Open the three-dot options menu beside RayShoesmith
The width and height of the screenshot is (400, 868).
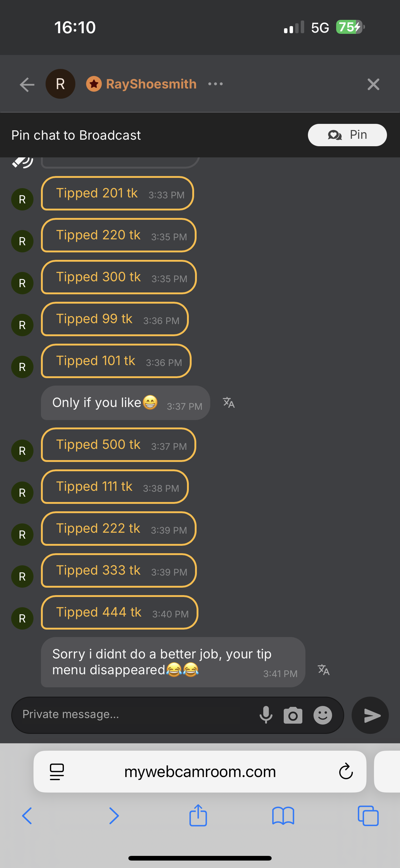coord(216,84)
